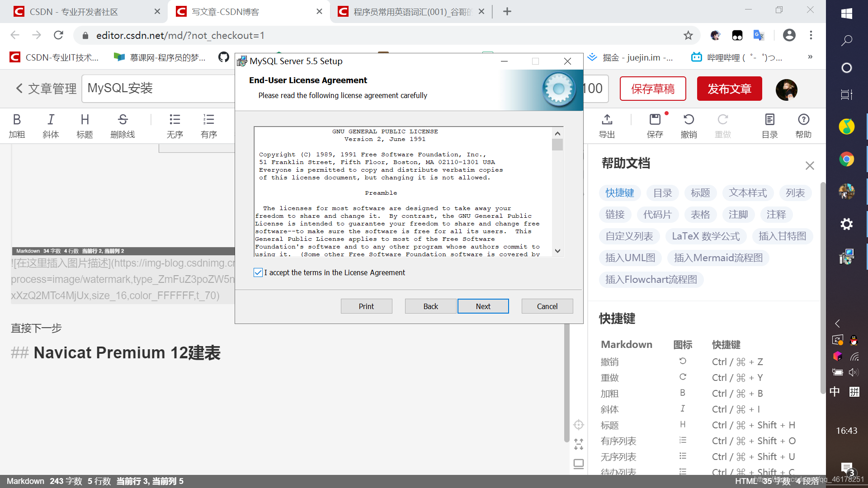Screen dimensions: 868x488
Task: Click the article title field MySQL安装
Action: click(x=158, y=89)
